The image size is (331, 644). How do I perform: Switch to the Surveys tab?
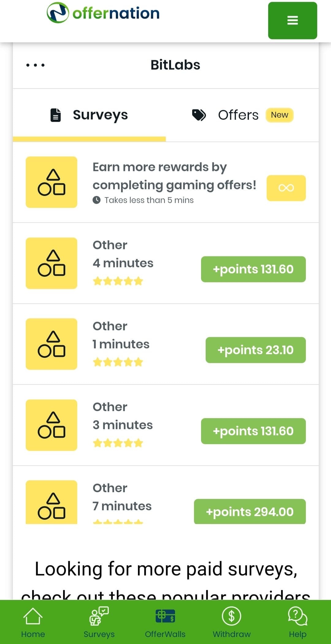pyautogui.click(x=89, y=115)
